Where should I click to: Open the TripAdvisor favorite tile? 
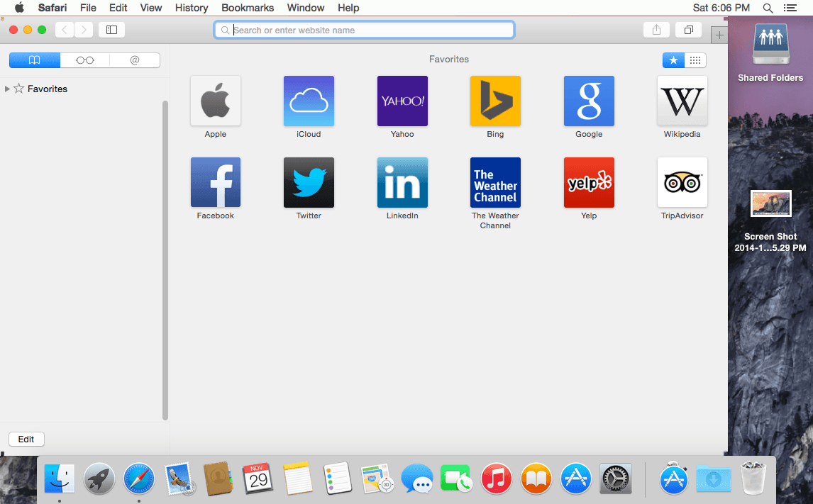click(682, 182)
